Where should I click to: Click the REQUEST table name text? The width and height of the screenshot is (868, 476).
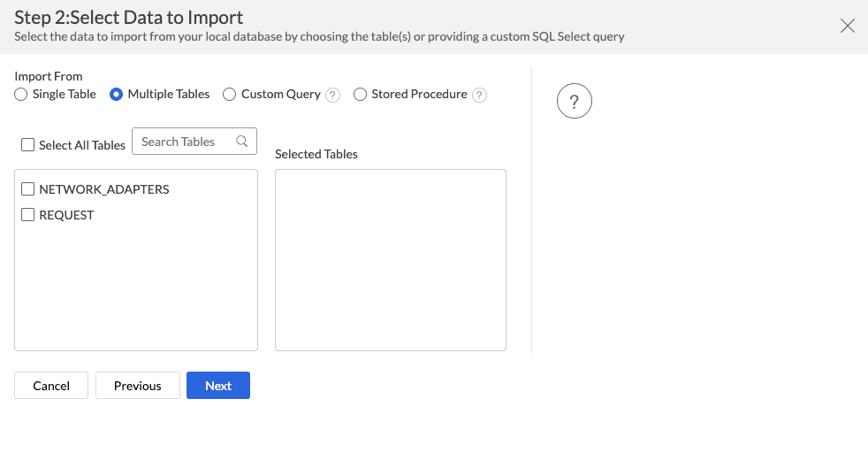[x=66, y=215]
